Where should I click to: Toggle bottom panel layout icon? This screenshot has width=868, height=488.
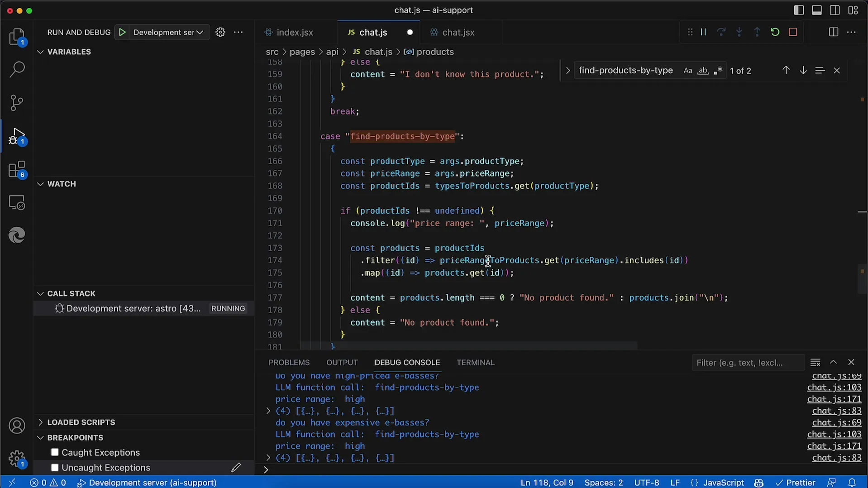(817, 10)
